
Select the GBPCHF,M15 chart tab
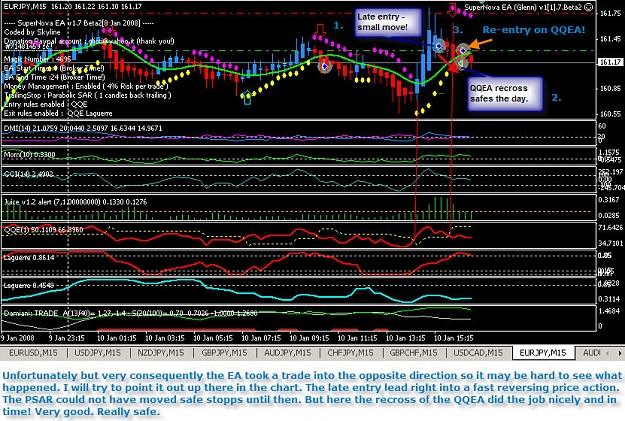click(414, 353)
